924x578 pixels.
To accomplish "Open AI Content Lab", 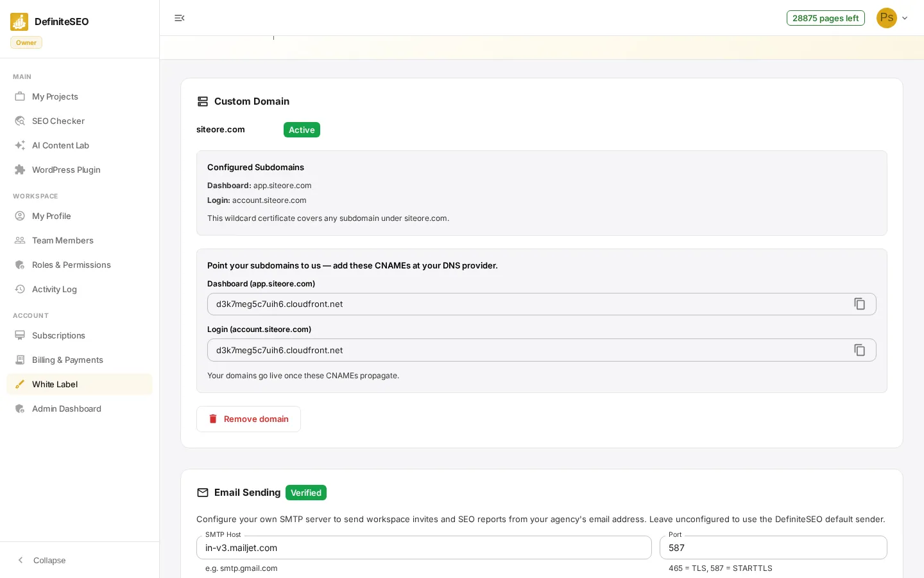I will point(80,145).
